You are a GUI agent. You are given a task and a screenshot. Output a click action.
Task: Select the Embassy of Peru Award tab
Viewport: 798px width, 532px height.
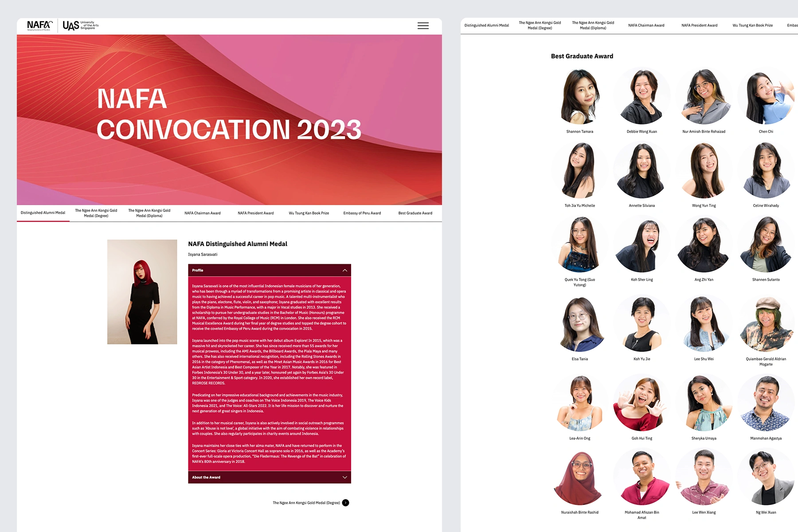point(362,213)
